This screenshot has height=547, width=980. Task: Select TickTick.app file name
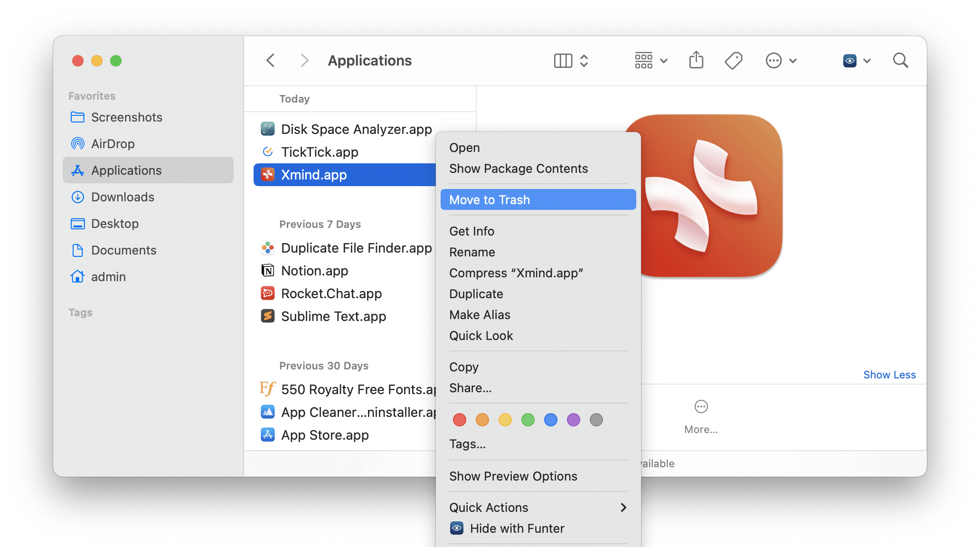tap(320, 152)
